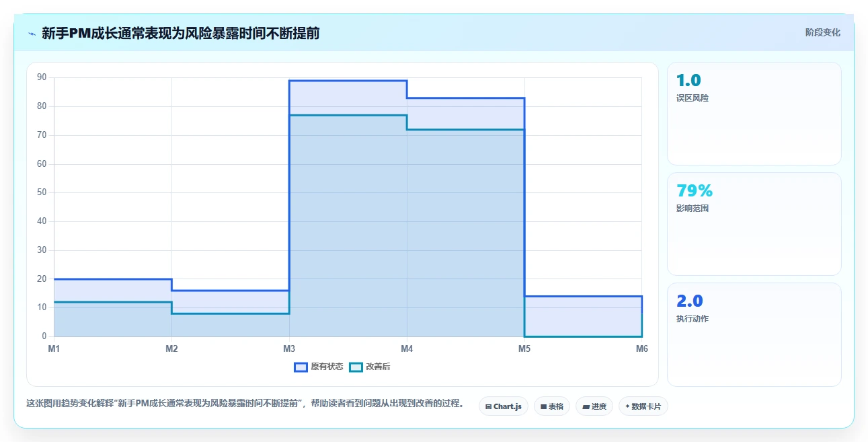The width and height of the screenshot is (868, 442).
Task: Click the description text below the chart
Action: pyautogui.click(x=245, y=404)
